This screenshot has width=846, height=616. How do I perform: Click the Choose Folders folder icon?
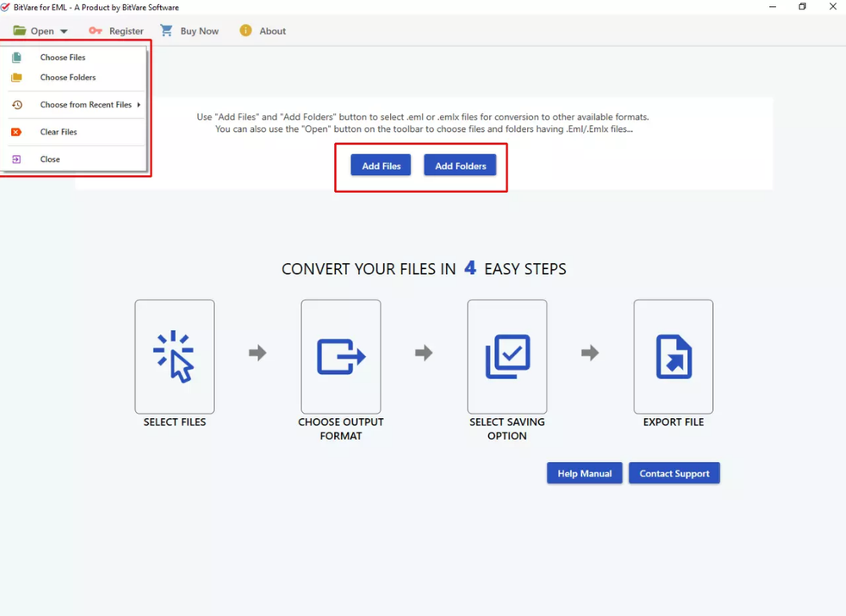pos(17,77)
